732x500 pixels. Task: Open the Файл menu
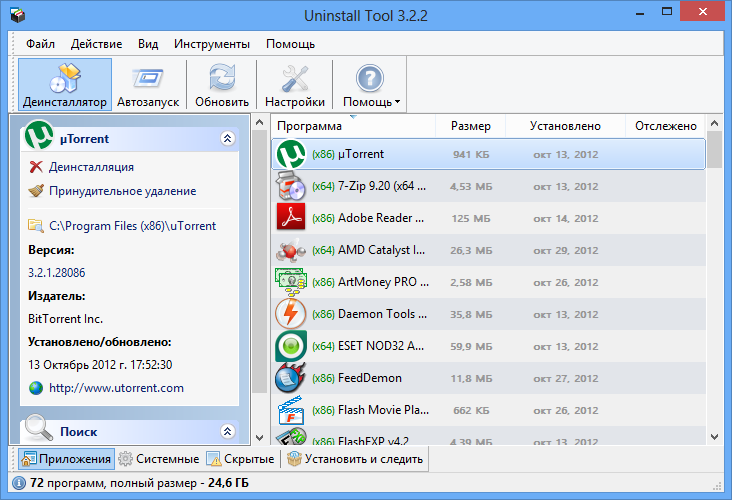coord(40,44)
